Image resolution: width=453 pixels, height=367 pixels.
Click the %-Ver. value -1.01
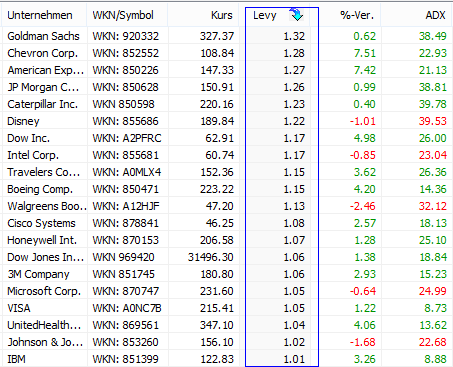click(363, 121)
